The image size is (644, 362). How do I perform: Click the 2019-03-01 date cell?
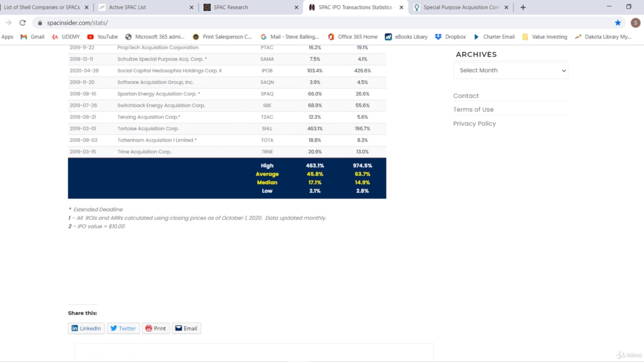(x=83, y=128)
